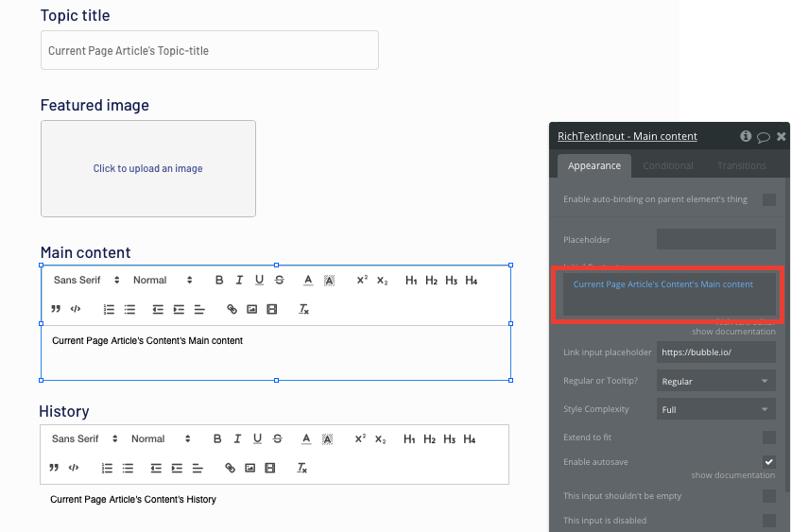Edit Link input placeholder field
The width and height of the screenshot is (791, 532).
coord(715,352)
